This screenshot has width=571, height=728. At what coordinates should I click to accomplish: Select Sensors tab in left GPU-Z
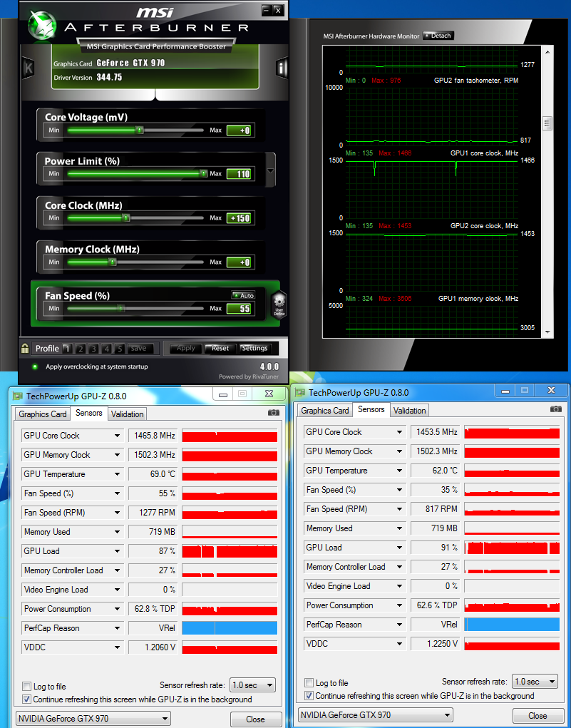tap(88, 413)
